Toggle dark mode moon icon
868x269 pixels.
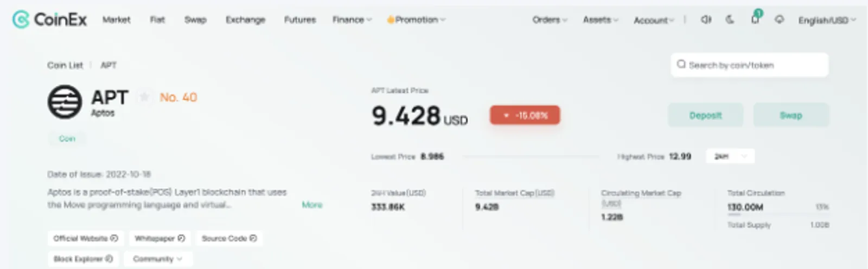tap(730, 20)
